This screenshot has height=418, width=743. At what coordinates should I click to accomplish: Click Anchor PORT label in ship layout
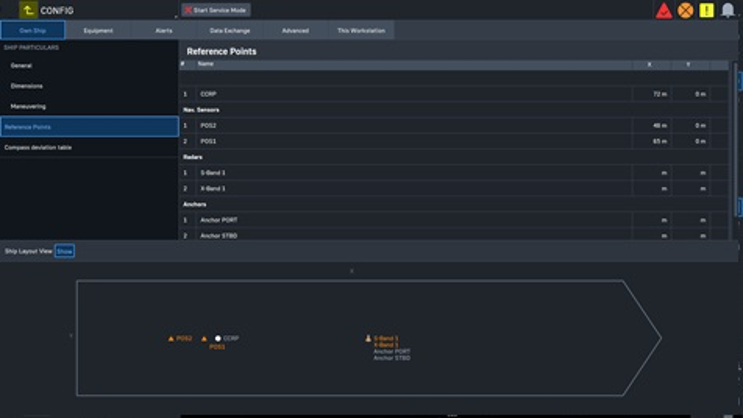[392, 352]
